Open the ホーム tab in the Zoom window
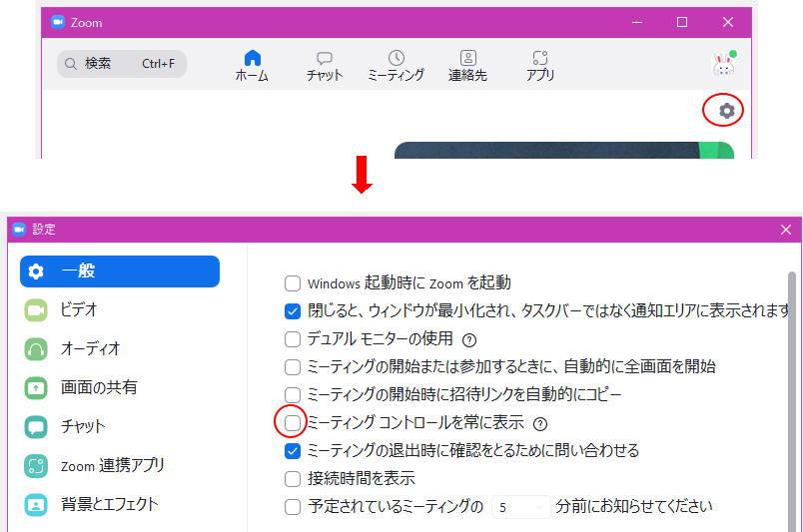This screenshot has height=532, width=803. click(x=252, y=66)
